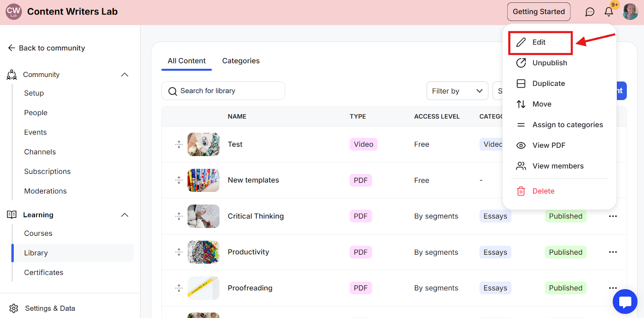Click the Search for library field
Viewport: 644px width, 318px height.
[x=223, y=91]
